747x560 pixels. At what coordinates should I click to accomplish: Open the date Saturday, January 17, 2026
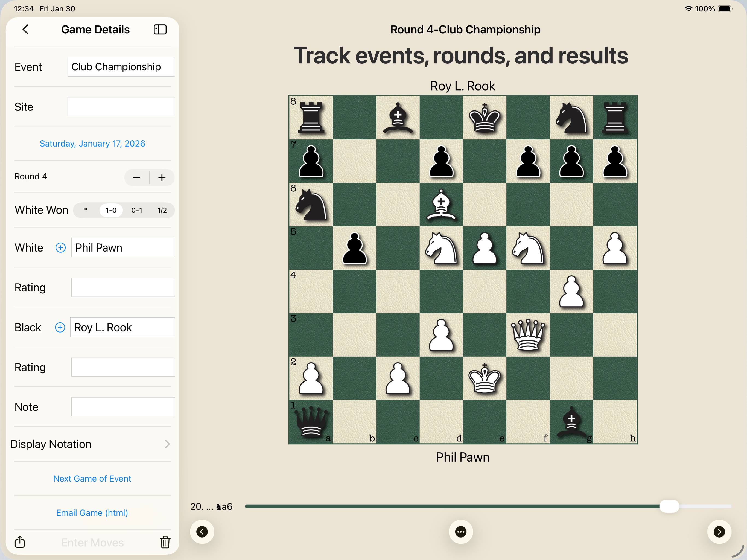click(92, 144)
